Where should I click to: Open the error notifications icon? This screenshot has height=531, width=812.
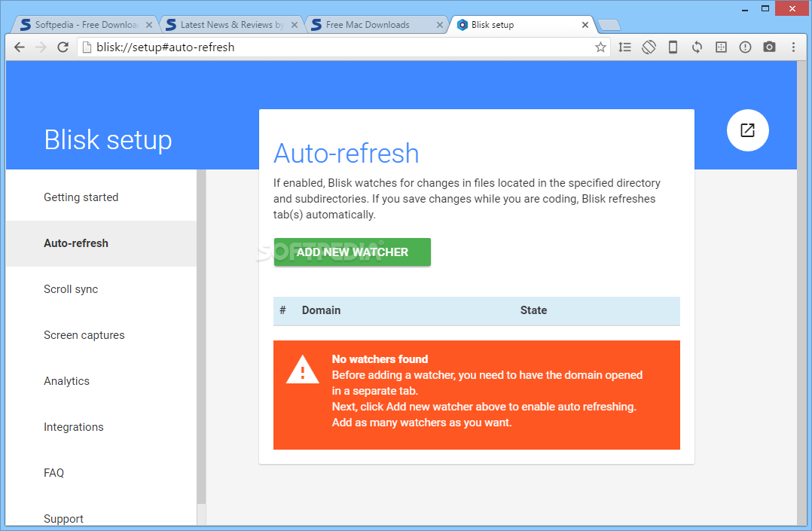745,47
